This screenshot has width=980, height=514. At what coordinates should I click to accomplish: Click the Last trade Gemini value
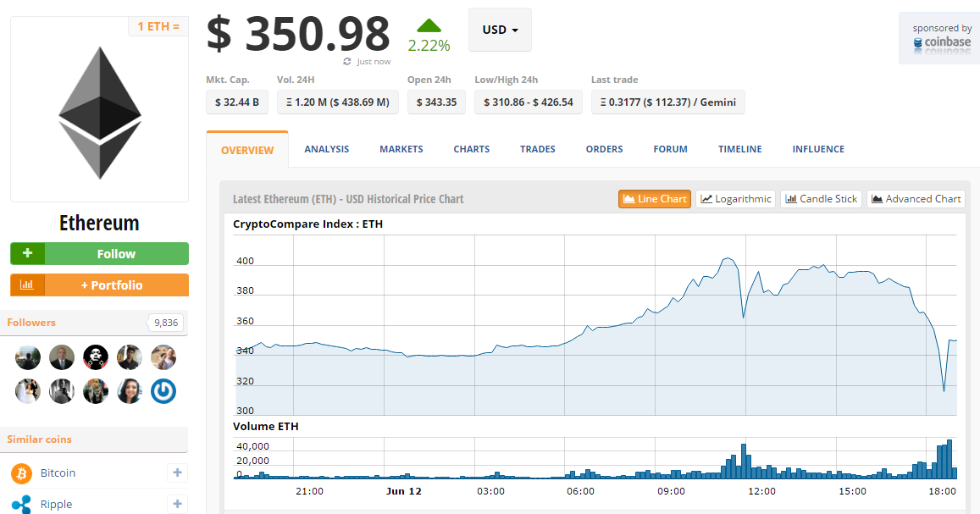tap(668, 102)
